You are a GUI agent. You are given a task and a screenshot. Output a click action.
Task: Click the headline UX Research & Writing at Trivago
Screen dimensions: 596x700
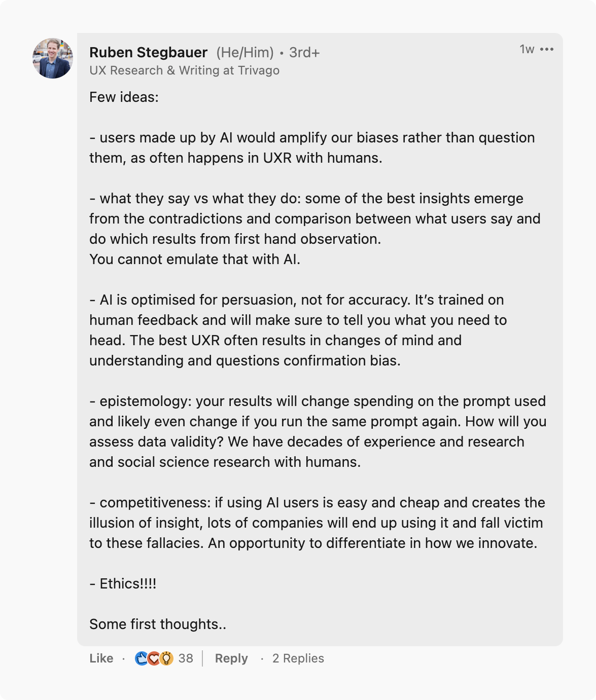(184, 70)
